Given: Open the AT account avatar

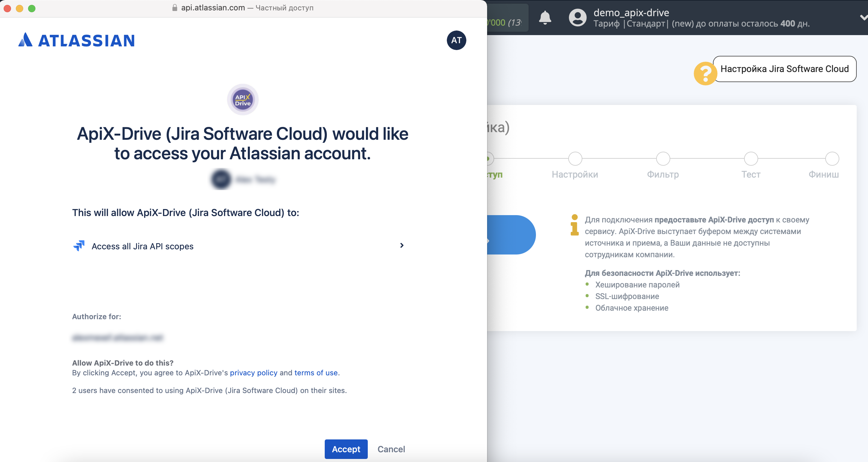Looking at the screenshot, I should [x=456, y=40].
